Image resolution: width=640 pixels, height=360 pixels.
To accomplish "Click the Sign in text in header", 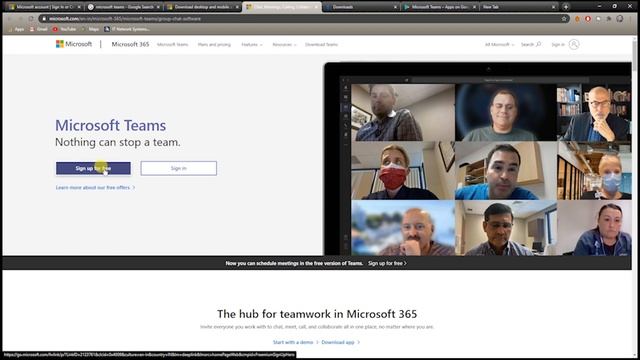I will pyautogui.click(x=558, y=44).
